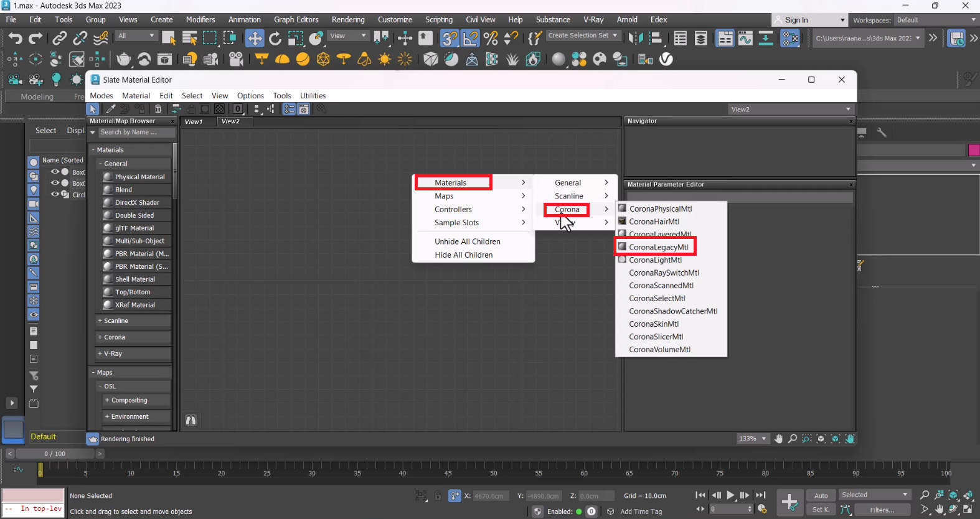Click the Set K. button
This screenshot has height=519, width=980.
pyautogui.click(x=821, y=510)
